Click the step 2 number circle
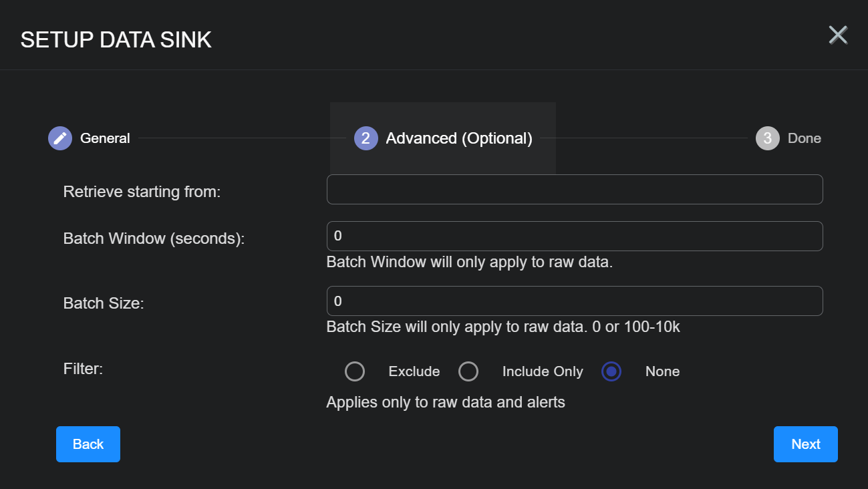Viewport: 868px width, 489px height. [366, 138]
